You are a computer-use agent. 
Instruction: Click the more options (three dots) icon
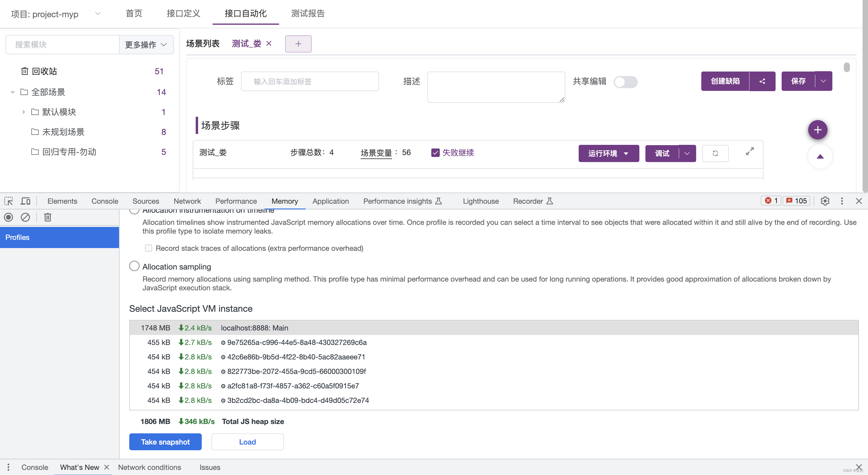(841, 201)
